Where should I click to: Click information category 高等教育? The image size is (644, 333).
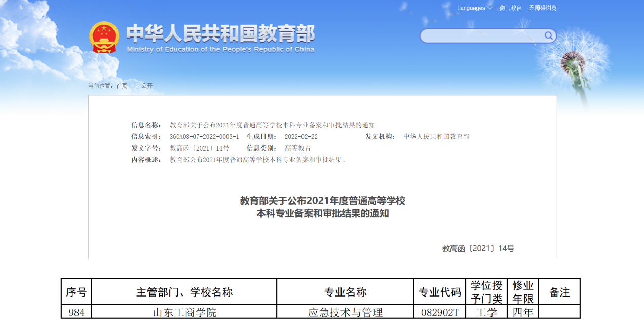click(298, 149)
